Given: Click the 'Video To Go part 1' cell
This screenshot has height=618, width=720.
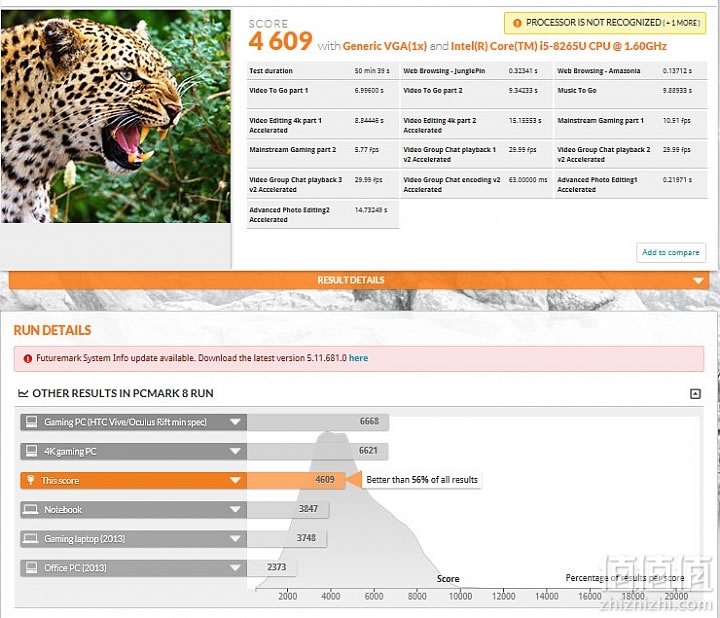Looking at the screenshot, I should tap(323, 96).
